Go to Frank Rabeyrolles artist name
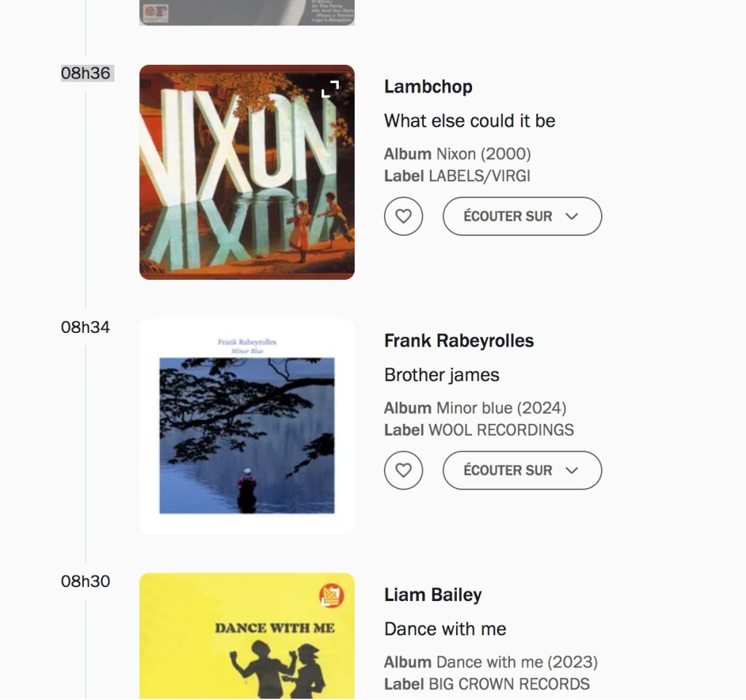Image resolution: width=746 pixels, height=700 pixels. click(x=459, y=341)
